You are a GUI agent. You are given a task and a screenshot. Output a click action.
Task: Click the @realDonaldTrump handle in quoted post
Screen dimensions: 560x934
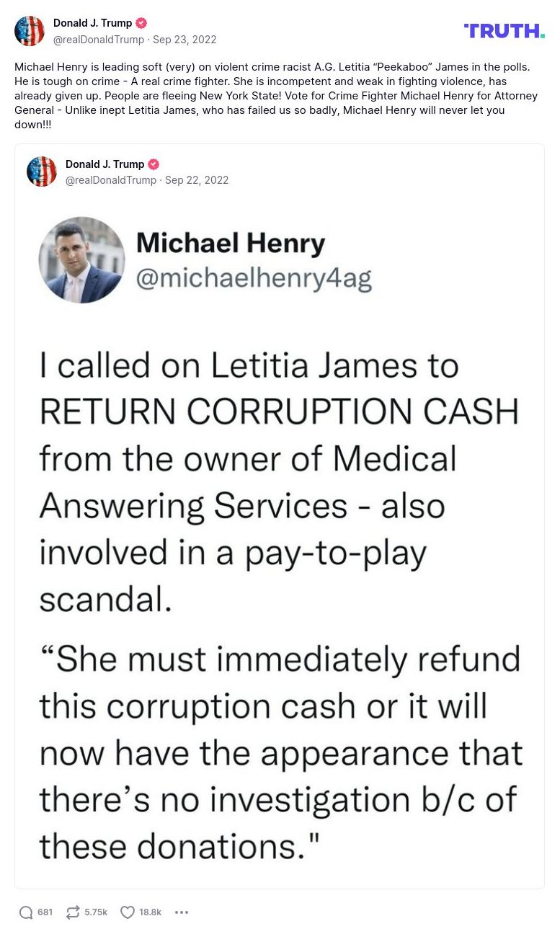click(x=111, y=180)
